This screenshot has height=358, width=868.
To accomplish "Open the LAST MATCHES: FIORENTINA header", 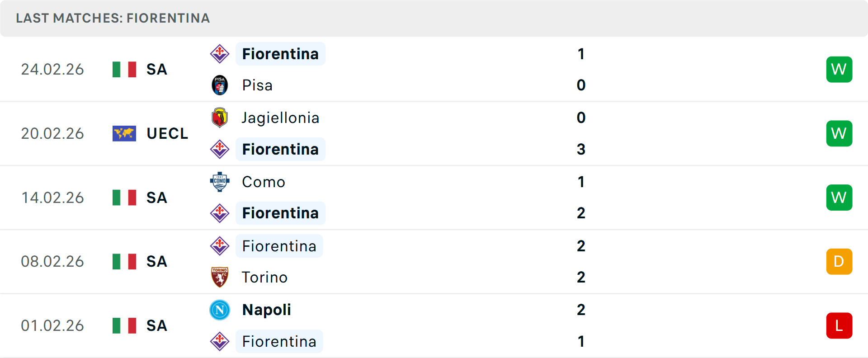I will click(113, 18).
